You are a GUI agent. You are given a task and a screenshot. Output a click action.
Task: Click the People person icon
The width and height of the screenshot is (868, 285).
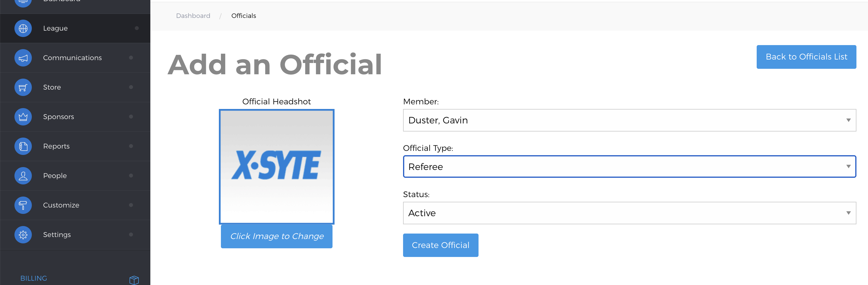pos(23,176)
